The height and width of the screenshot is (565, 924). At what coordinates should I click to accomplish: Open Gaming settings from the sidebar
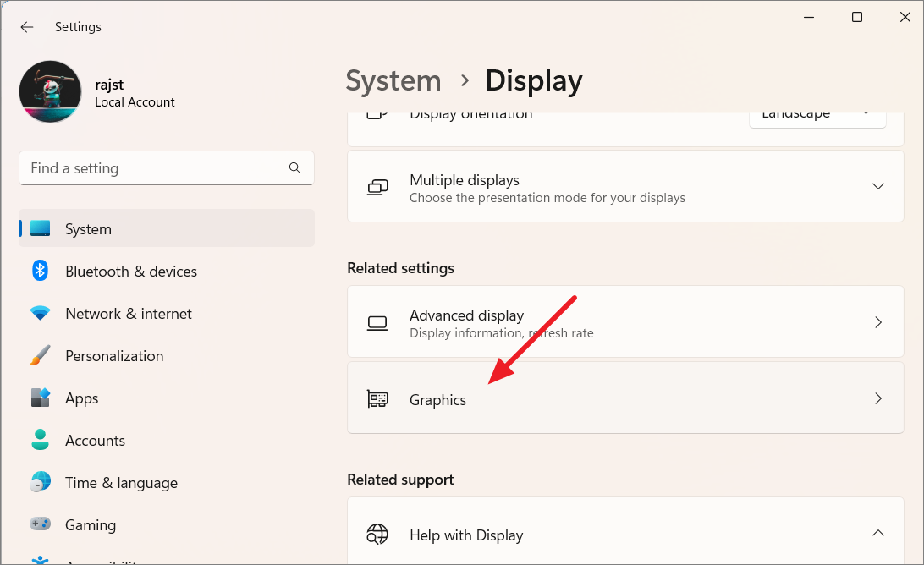point(40,524)
